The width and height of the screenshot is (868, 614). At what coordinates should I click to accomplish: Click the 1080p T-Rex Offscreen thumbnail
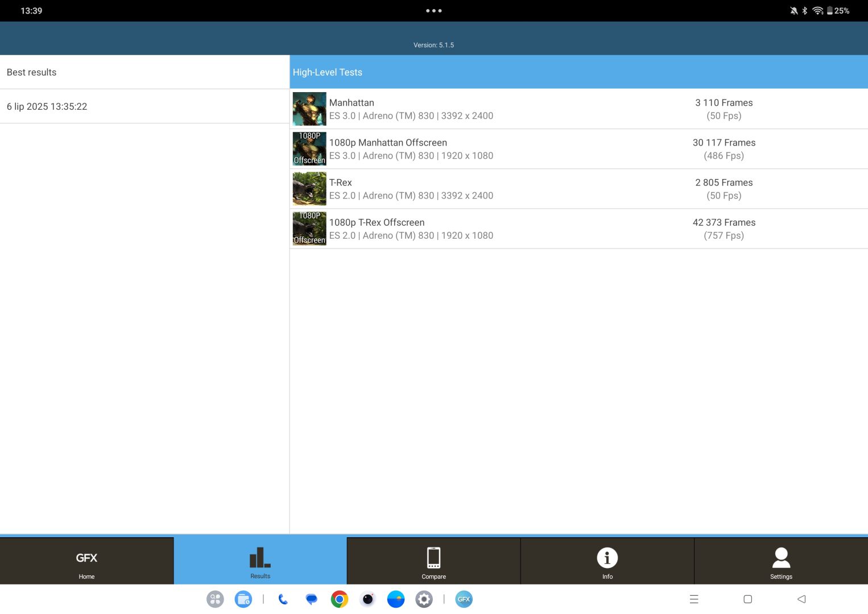coord(309,229)
